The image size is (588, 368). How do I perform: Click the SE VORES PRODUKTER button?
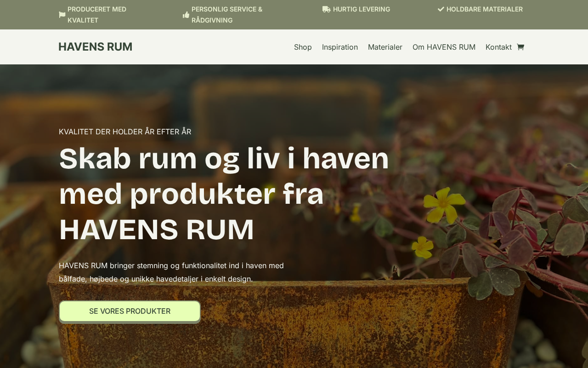(x=130, y=311)
